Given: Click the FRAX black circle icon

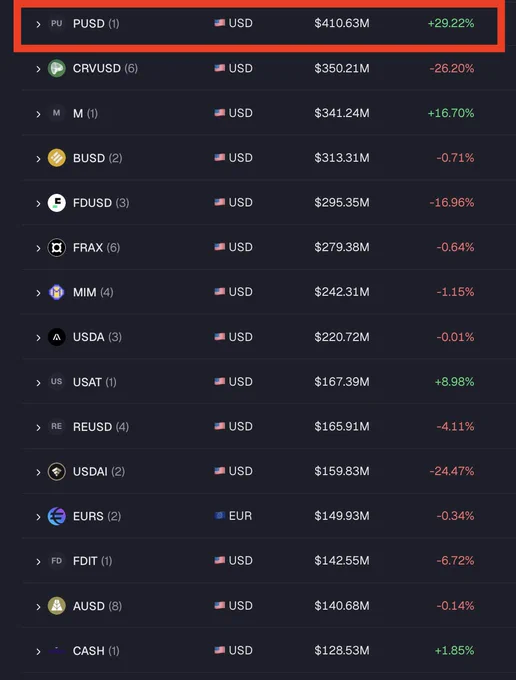Looking at the screenshot, I should 56,248.
